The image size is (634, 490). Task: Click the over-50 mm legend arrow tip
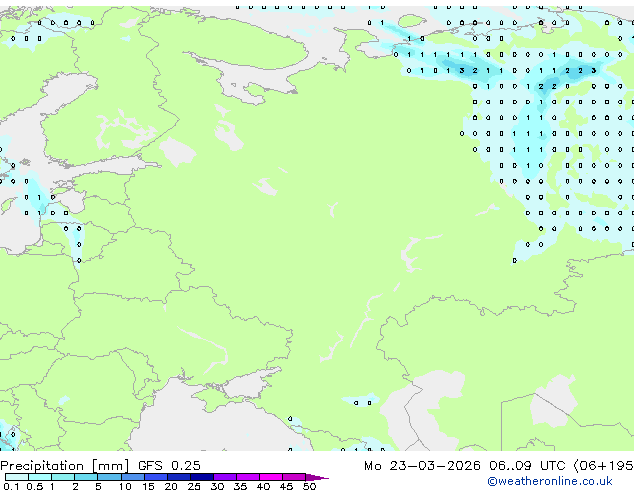[x=317, y=477]
